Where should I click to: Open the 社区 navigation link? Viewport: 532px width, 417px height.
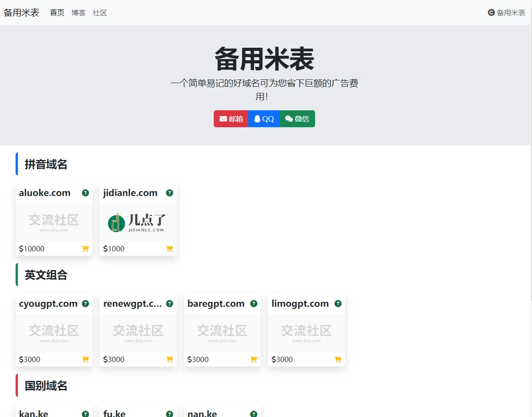coord(100,13)
